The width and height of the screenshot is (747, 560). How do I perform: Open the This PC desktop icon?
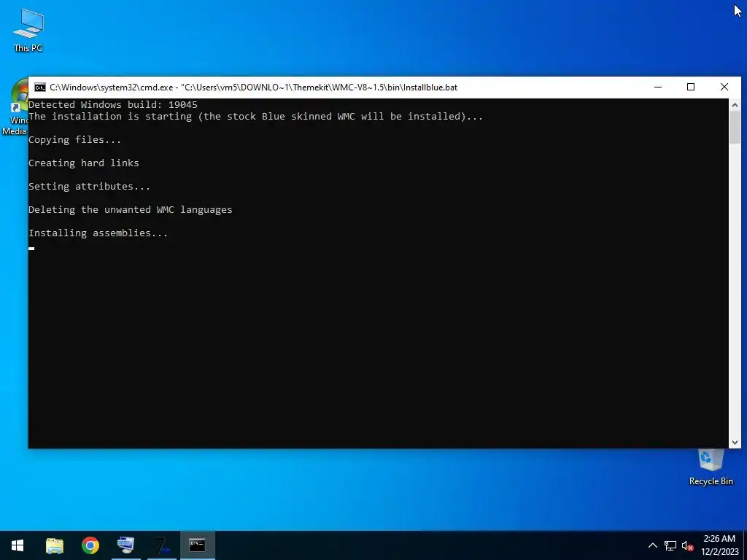pyautogui.click(x=28, y=30)
